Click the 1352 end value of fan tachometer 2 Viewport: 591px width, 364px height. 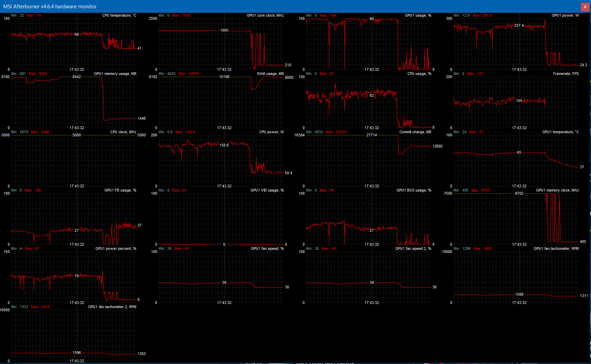click(x=142, y=354)
